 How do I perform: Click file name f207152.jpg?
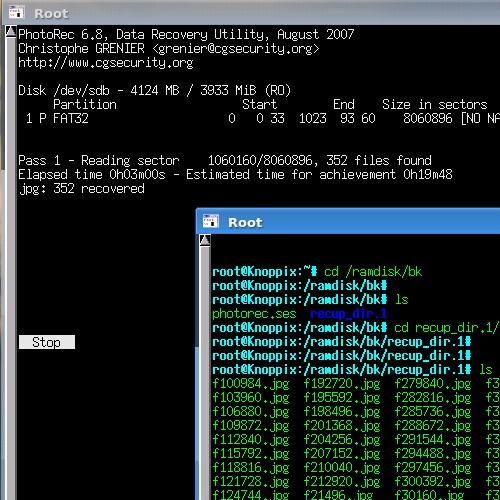pyautogui.click(x=342, y=454)
